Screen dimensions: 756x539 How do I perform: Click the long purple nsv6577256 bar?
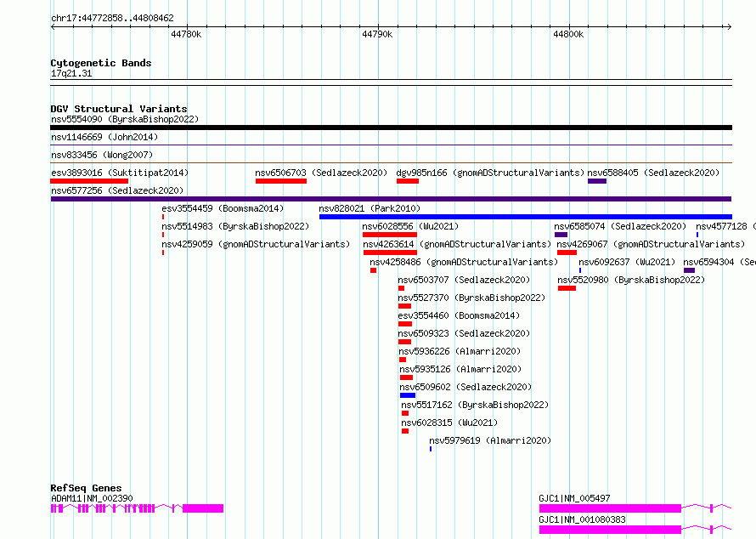[391, 199]
